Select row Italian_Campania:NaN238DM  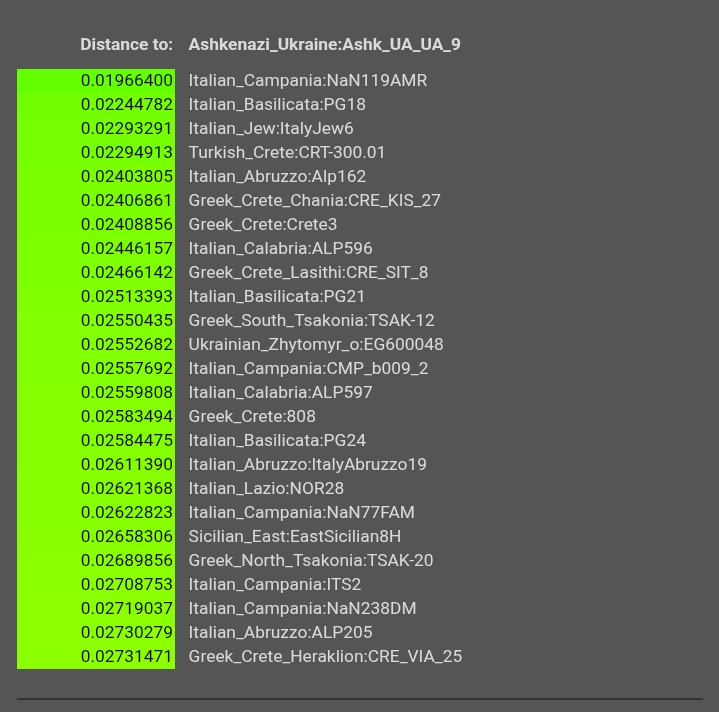click(x=302, y=608)
